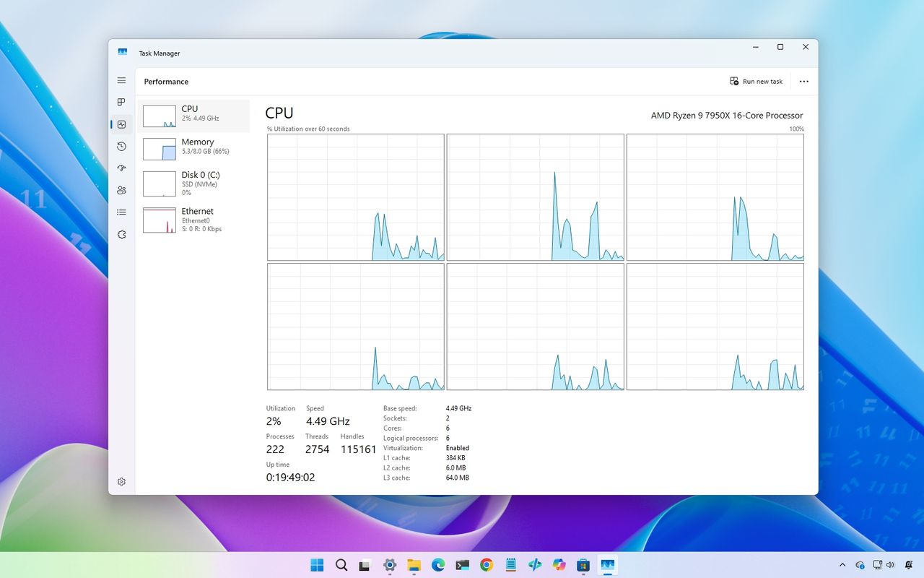Select Ethernet performance item
This screenshot has height=578, width=924.
point(194,220)
